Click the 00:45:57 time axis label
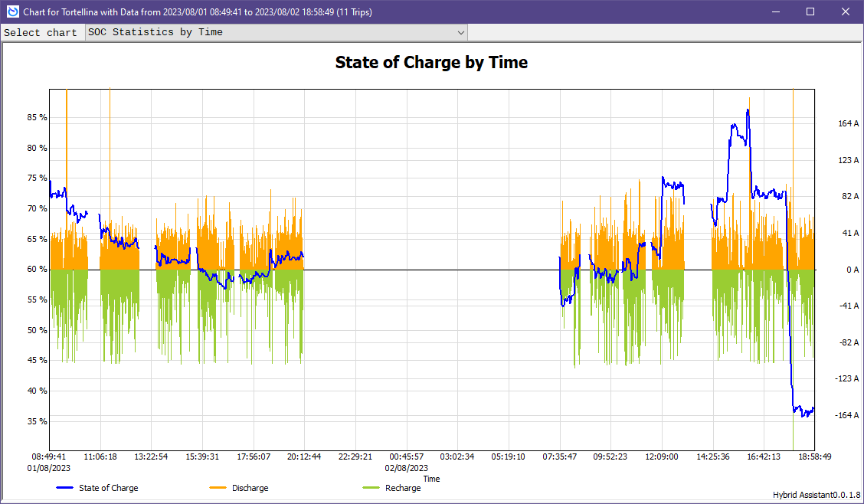 407,457
